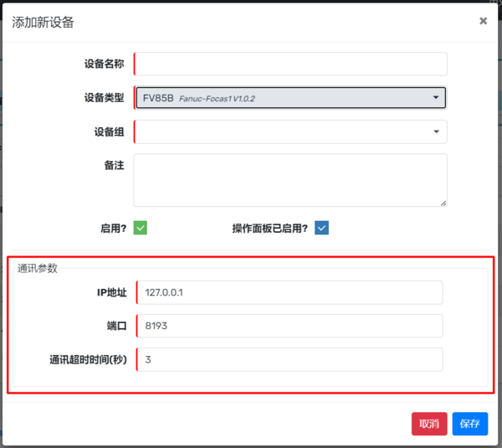The width and height of the screenshot is (502, 448).
Task: Click the resize grip of 备注 textarea
Action: coord(443,202)
